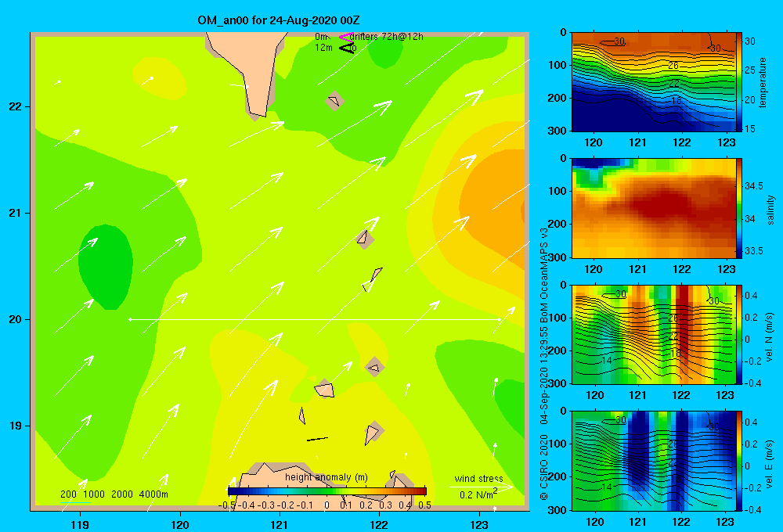Click the 'vel. E (m/s)' axis label

(x=770, y=464)
